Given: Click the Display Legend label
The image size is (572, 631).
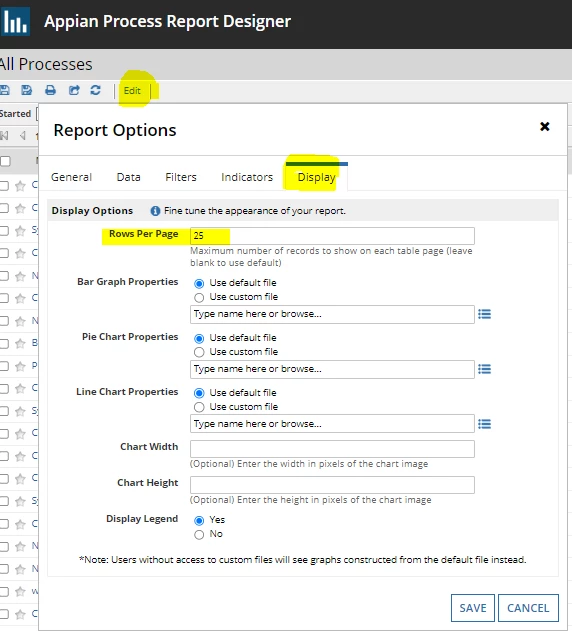Looking at the screenshot, I should 142,519.
